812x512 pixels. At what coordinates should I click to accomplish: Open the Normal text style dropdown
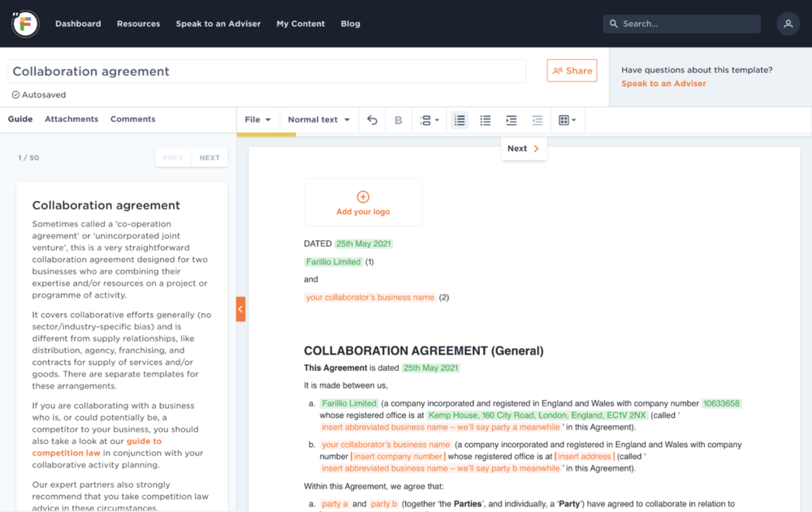coord(319,119)
